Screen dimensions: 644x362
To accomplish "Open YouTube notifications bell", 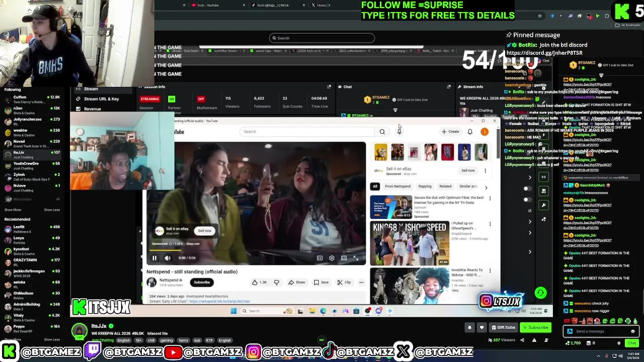I will 470,132.
